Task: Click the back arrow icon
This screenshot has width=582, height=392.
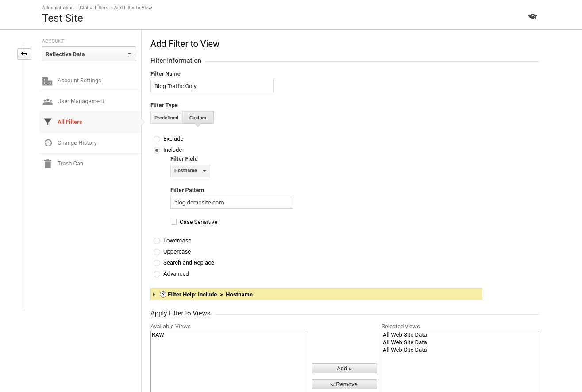Action: pos(24,54)
